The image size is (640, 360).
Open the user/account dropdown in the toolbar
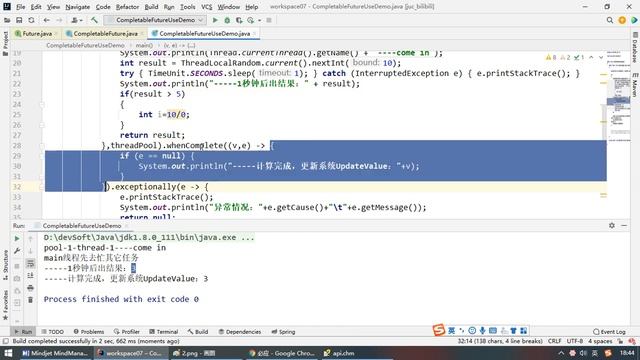coord(77,20)
